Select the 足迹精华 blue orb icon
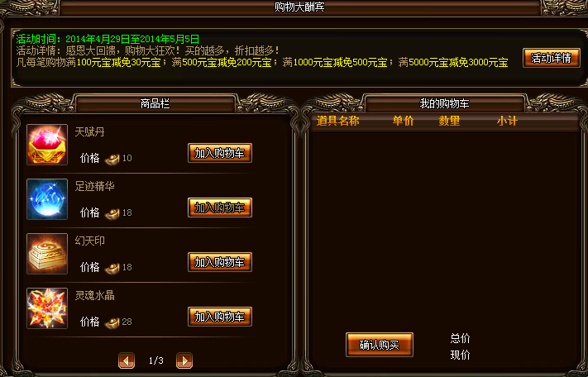 pyautogui.click(x=47, y=199)
